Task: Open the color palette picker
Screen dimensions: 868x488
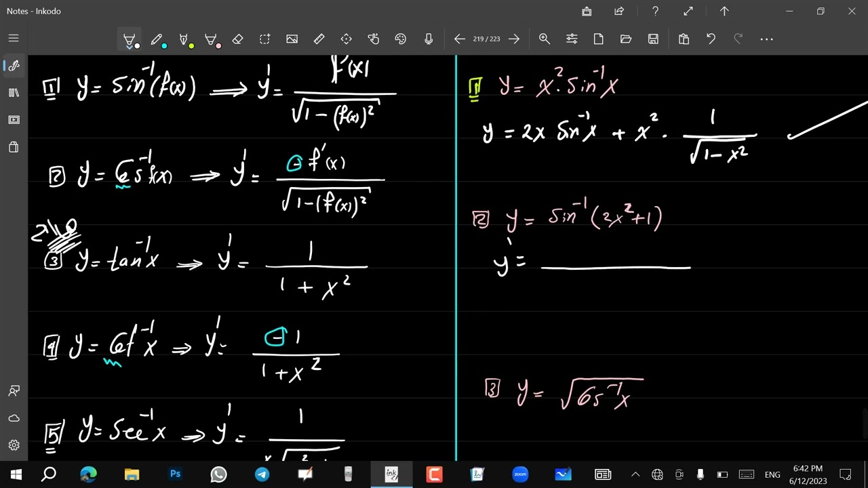Action: point(400,39)
